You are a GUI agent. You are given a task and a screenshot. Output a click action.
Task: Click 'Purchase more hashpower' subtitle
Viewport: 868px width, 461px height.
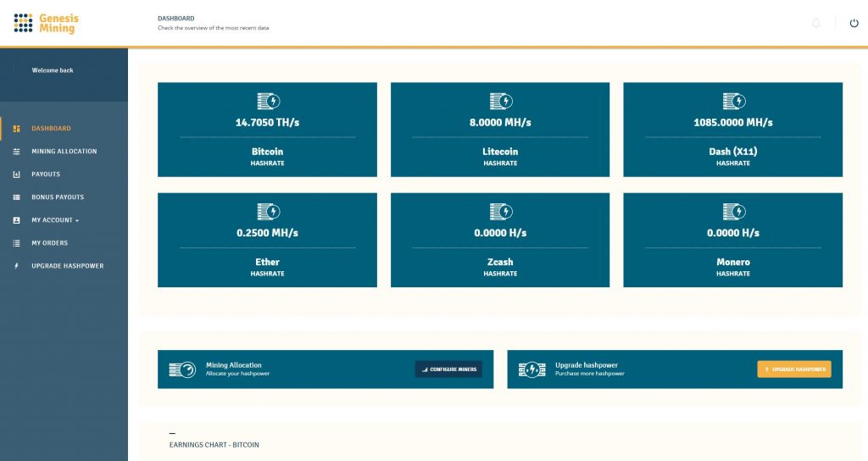pyautogui.click(x=590, y=374)
